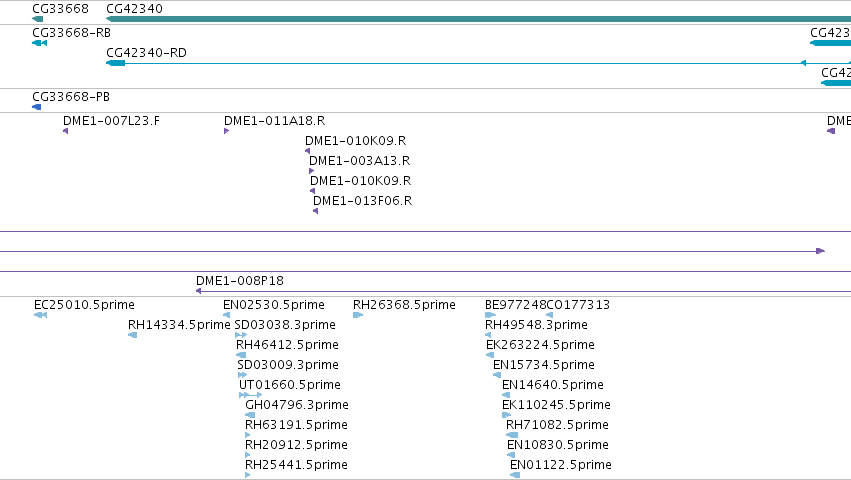The height and width of the screenshot is (480, 851).
Task: Open the SD03038.3prime EST label
Action: tap(285, 325)
